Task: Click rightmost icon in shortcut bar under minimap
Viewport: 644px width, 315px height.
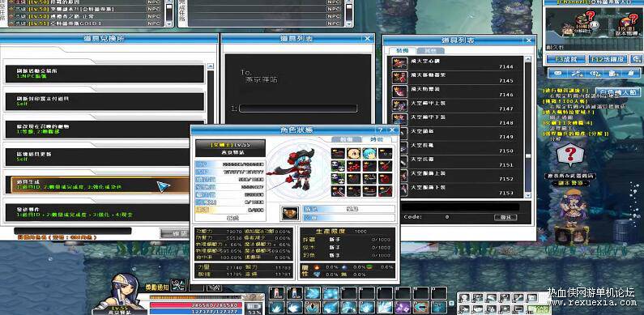Action: coord(631,73)
